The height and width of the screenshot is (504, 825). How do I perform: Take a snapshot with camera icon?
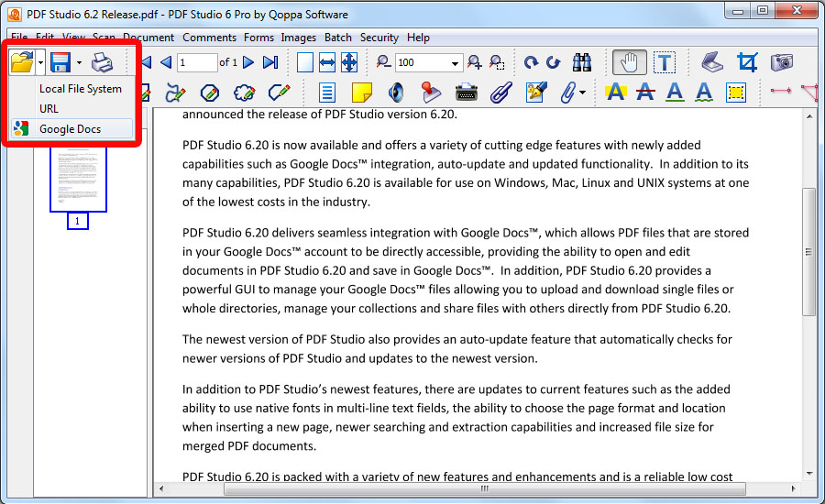click(x=781, y=62)
